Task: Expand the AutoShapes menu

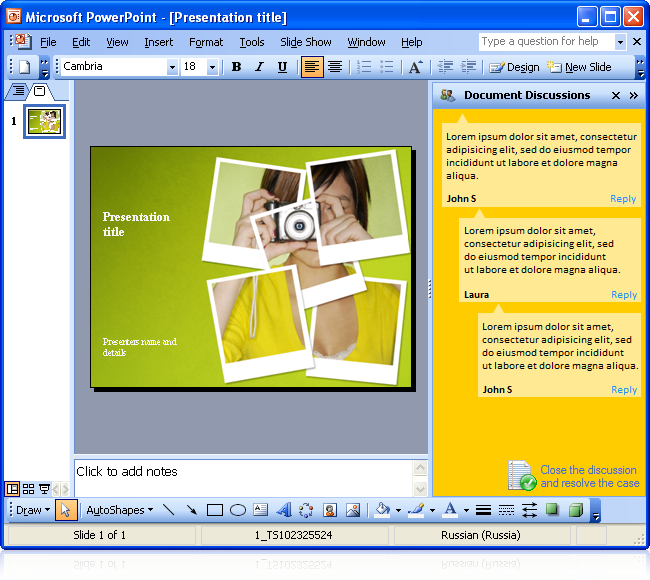Action: point(119,510)
